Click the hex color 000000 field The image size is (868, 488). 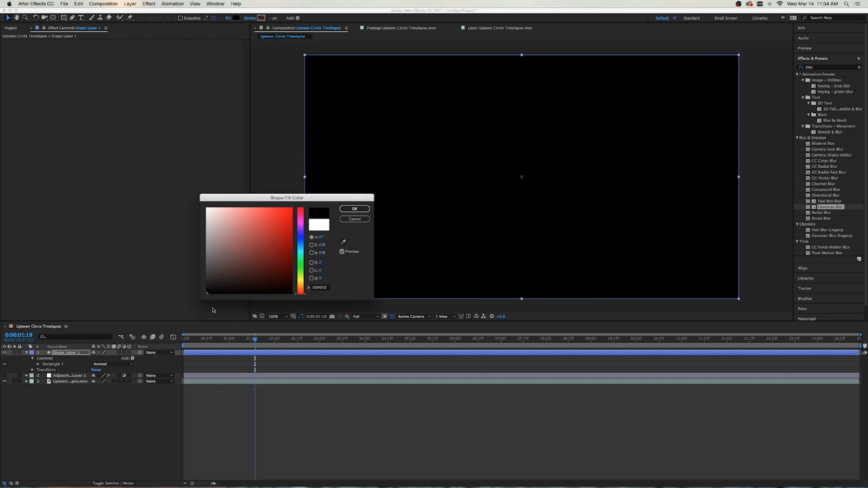[x=320, y=287]
